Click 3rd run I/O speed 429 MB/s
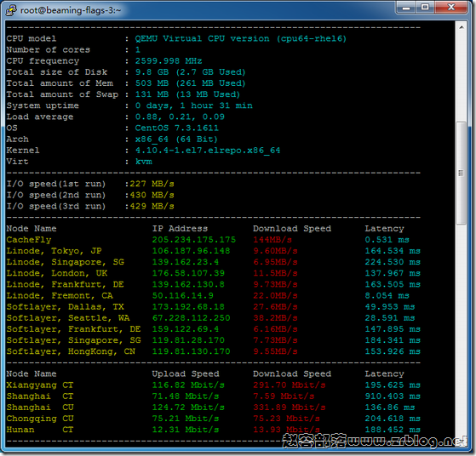This screenshot has width=476, height=456. click(152, 207)
